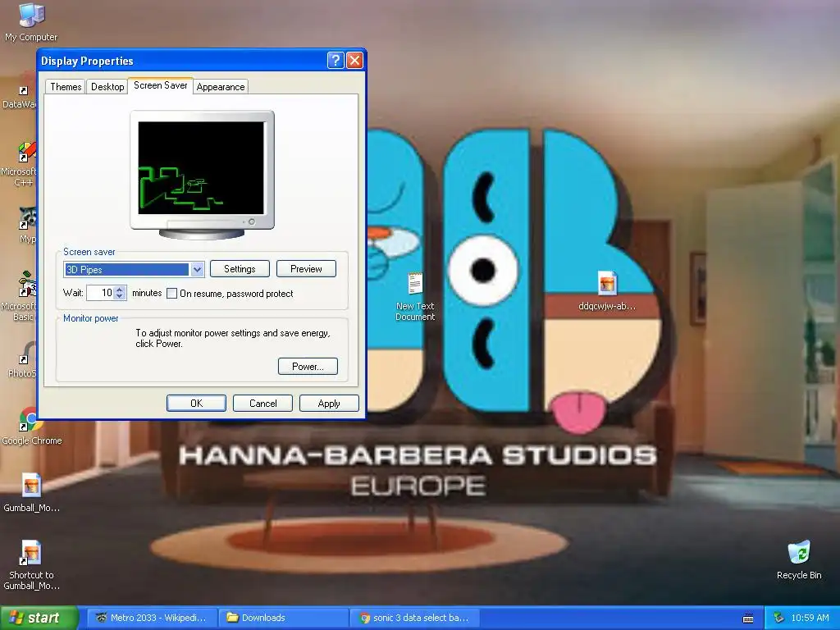The image size is (840, 630).
Task: Increase the wait minutes value
Action: 120,290
